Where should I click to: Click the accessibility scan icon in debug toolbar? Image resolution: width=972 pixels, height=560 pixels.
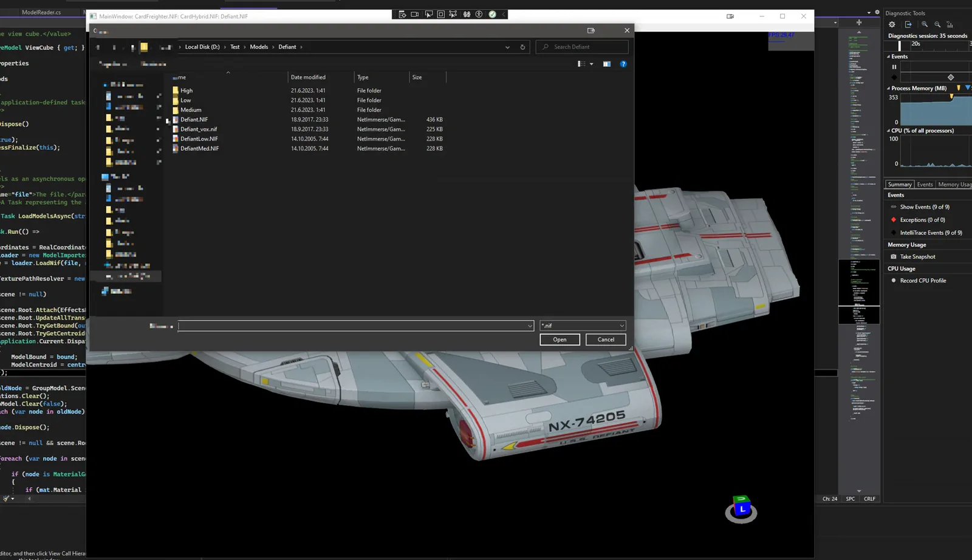tap(479, 15)
